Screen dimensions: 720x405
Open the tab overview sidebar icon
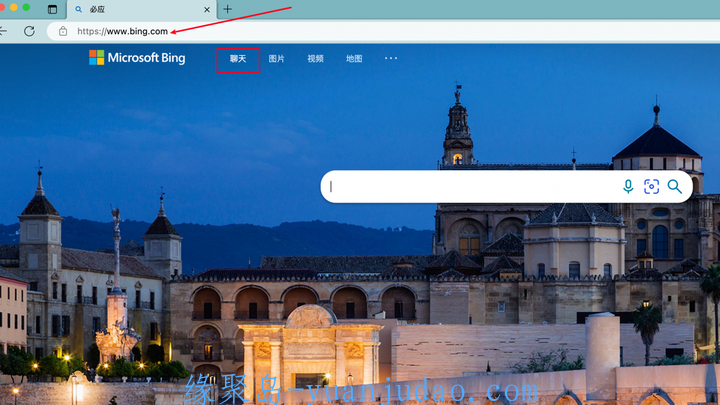point(52,9)
